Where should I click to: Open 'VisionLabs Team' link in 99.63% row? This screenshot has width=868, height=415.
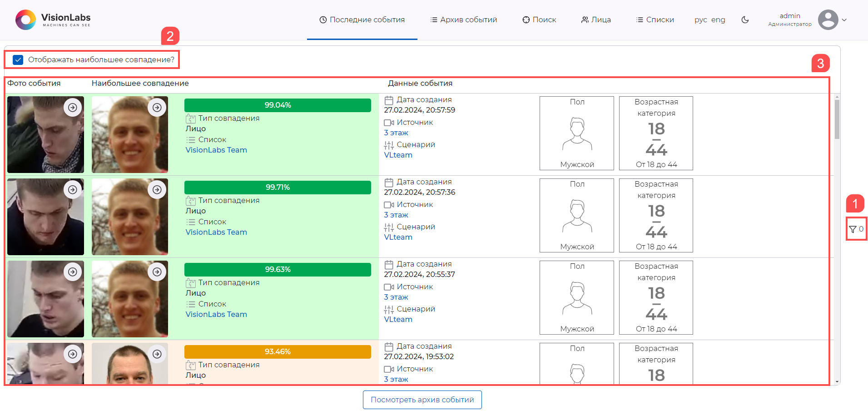[216, 315]
